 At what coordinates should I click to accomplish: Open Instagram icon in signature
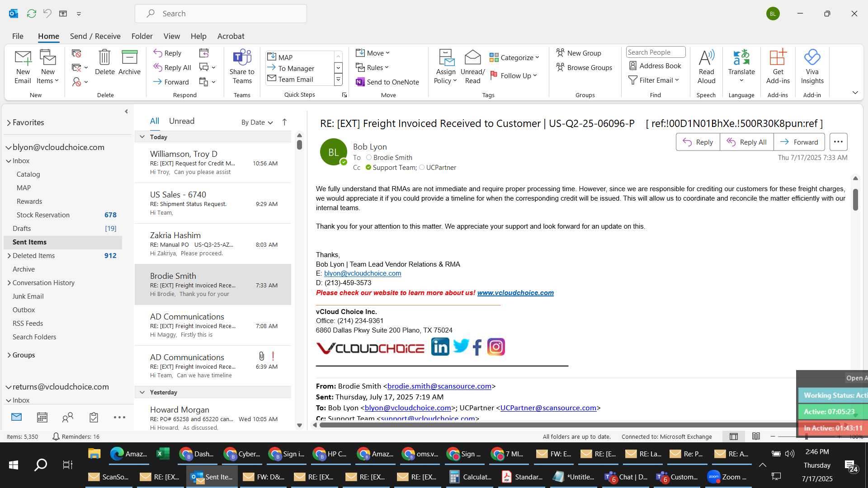click(496, 347)
